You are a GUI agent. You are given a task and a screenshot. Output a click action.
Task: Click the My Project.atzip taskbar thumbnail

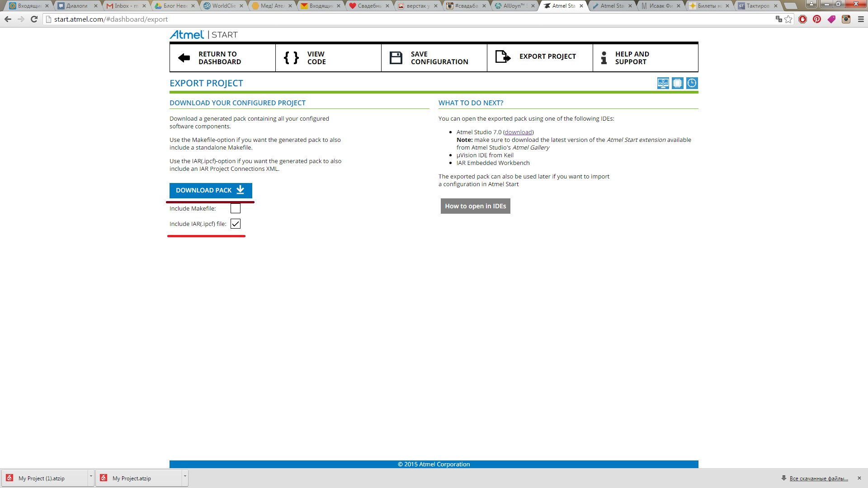pos(132,478)
